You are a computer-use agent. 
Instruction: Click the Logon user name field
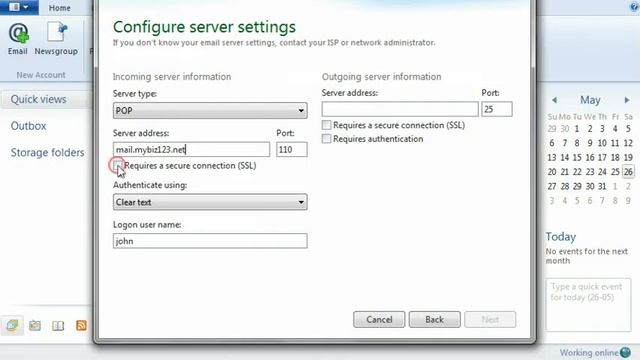(x=210, y=241)
